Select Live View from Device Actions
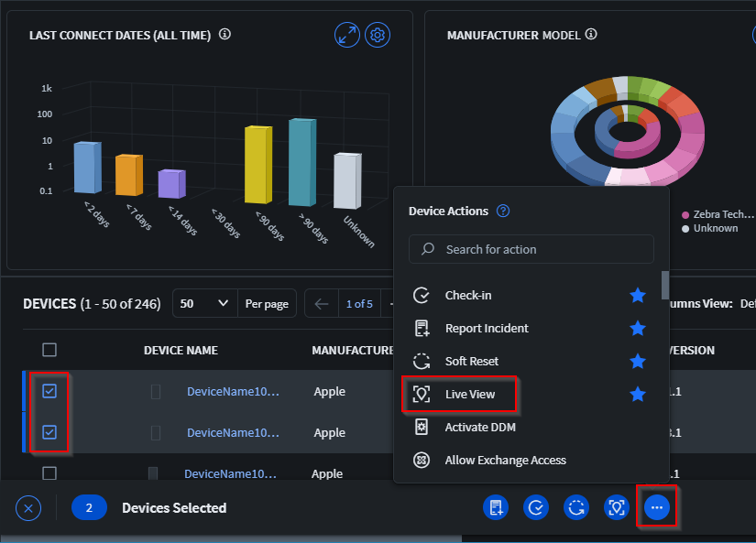The image size is (756, 543). click(469, 394)
